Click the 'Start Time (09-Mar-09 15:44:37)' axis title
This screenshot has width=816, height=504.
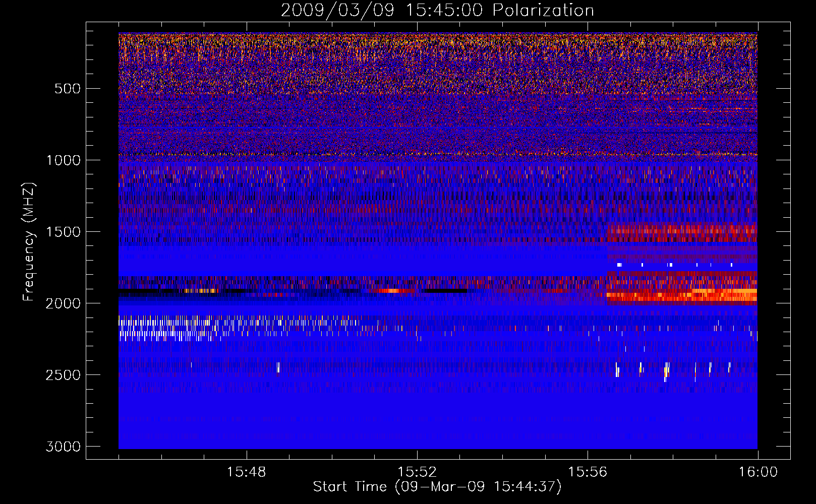437,487
